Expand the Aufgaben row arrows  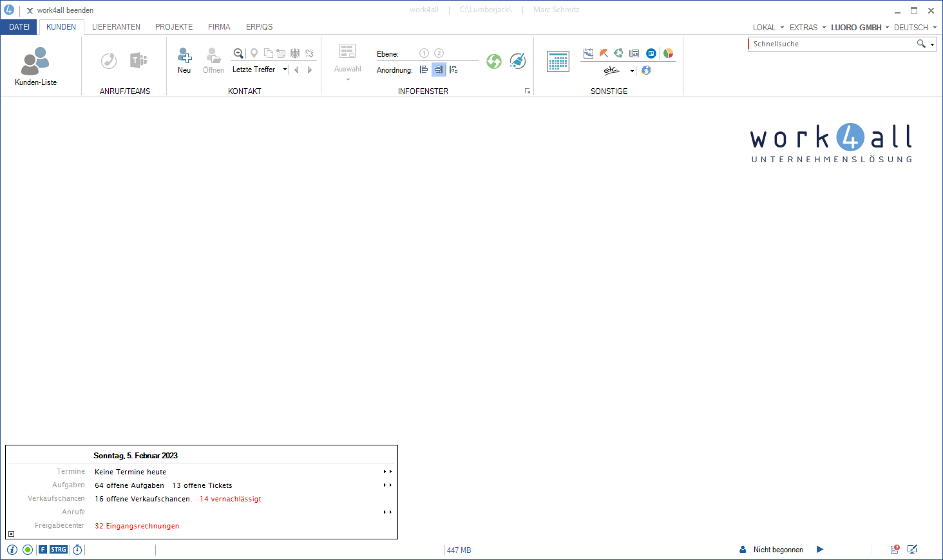388,485
